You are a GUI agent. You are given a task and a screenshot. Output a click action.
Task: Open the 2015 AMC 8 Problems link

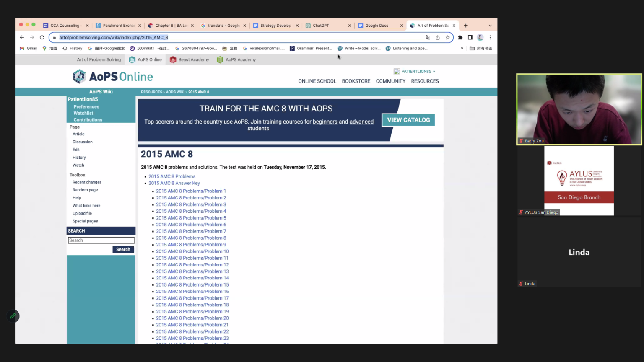coord(172,176)
